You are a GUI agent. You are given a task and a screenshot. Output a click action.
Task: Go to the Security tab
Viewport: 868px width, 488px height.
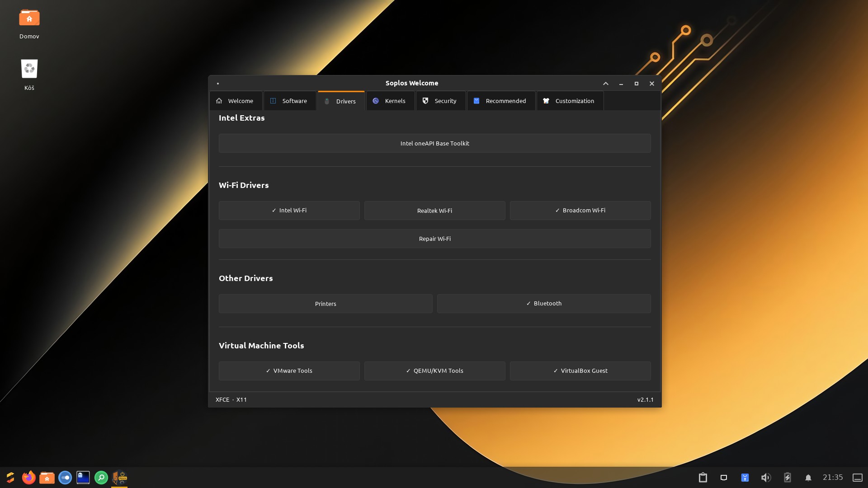point(441,101)
